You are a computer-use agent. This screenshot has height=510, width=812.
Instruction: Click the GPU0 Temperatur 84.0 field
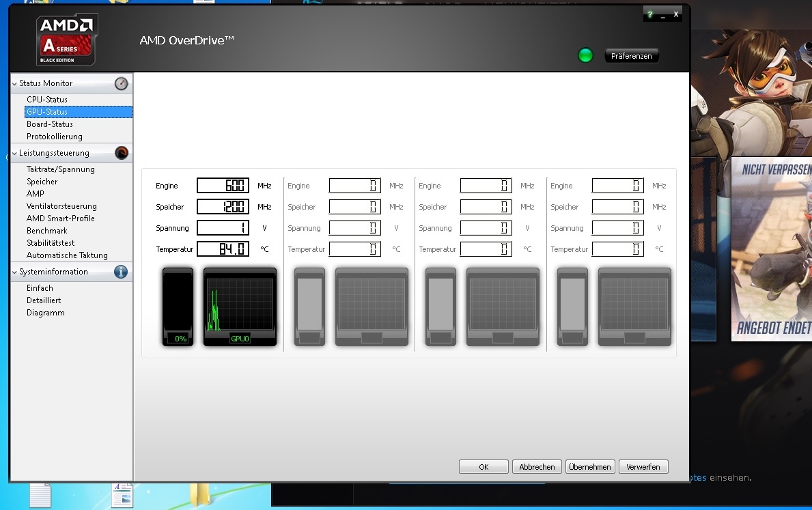pyautogui.click(x=223, y=249)
